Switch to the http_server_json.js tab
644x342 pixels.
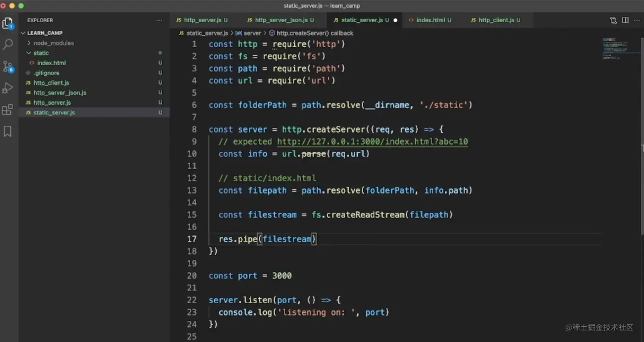pyautogui.click(x=284, y=20)
